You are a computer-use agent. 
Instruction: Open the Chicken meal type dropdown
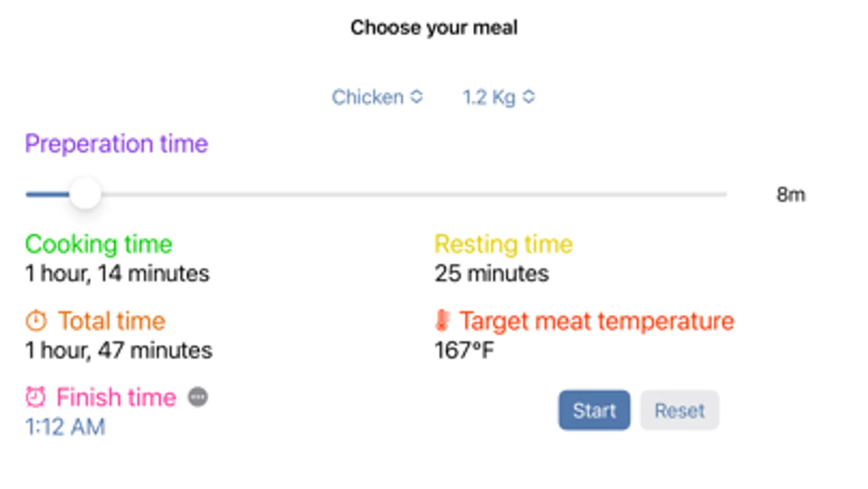click(377, 97)
